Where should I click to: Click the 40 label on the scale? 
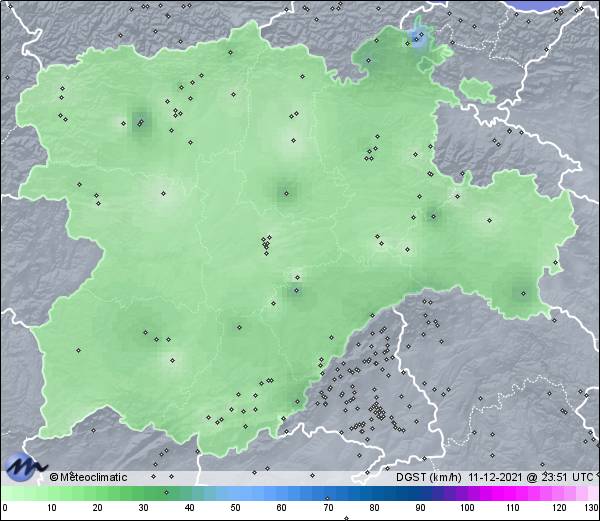[189, 508]
